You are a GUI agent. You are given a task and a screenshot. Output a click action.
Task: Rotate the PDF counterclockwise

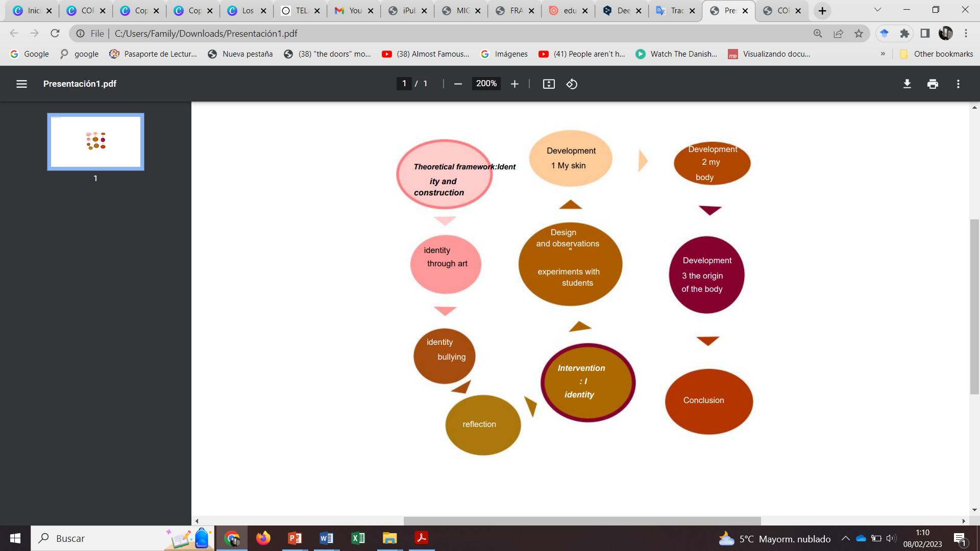click(x=572, y=84)
